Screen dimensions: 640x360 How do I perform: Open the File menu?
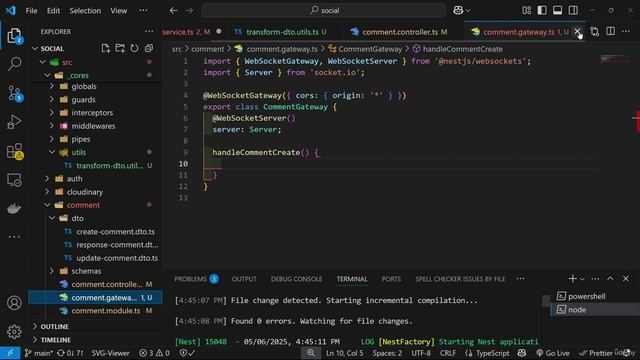(31, 11)
